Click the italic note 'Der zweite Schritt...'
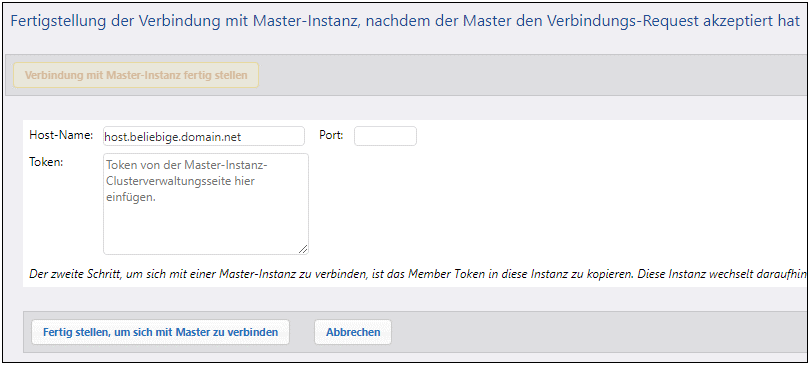The width and height of the screenshot is (810, 365). (x=418, y=274)
